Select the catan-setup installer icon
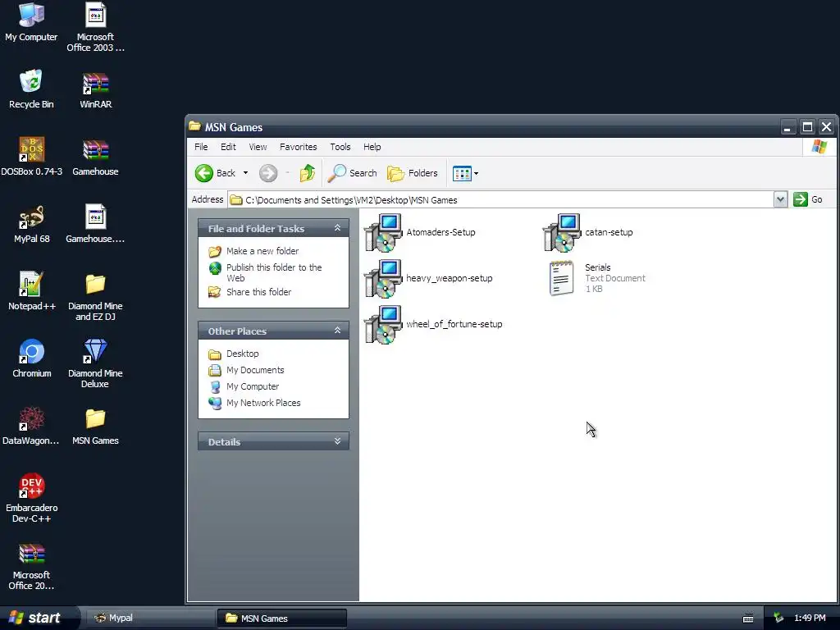 pyautogui.click(x=561, y=232)
